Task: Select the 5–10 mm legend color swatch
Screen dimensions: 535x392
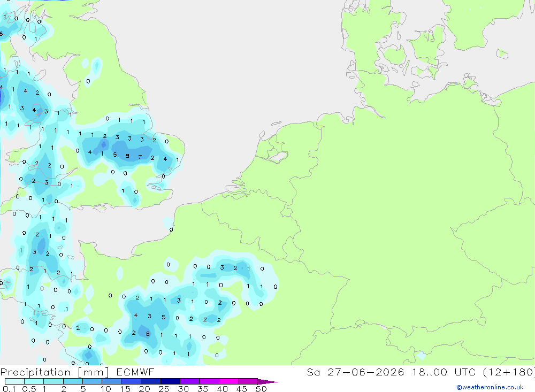Action: 93,381
